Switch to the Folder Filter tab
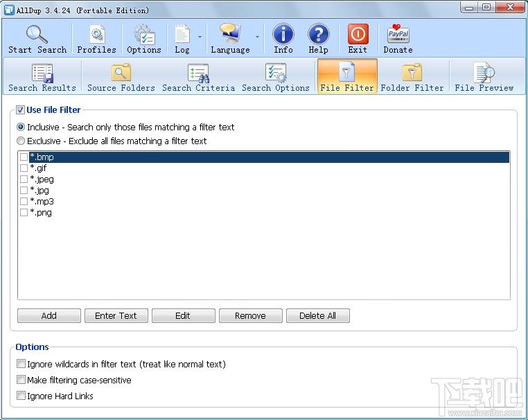The image size is (528, 420). (x=412, y=77)
